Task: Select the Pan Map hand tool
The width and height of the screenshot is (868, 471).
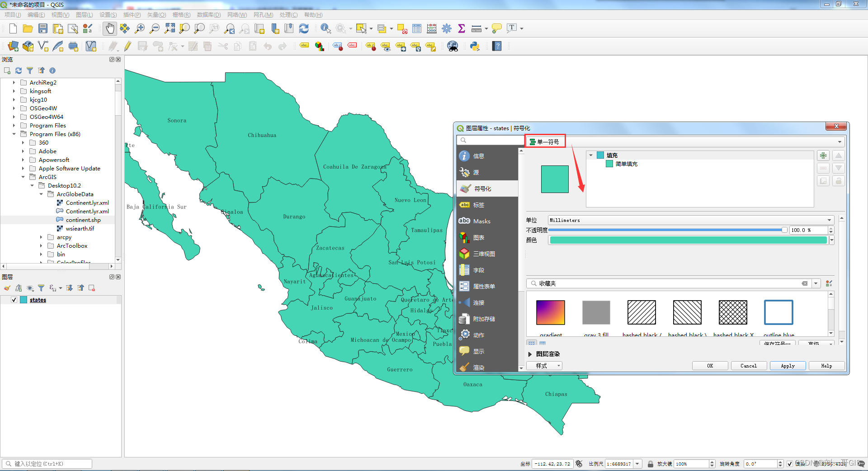Action: (109, 28)
